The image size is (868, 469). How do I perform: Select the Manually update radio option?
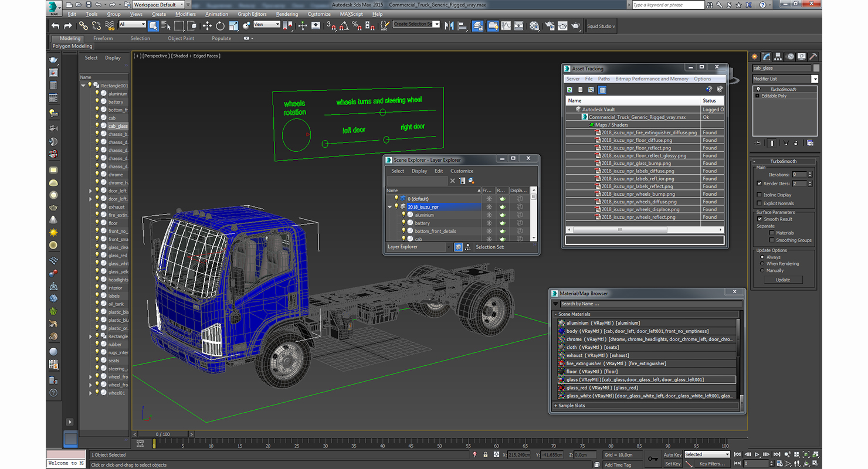762,271
